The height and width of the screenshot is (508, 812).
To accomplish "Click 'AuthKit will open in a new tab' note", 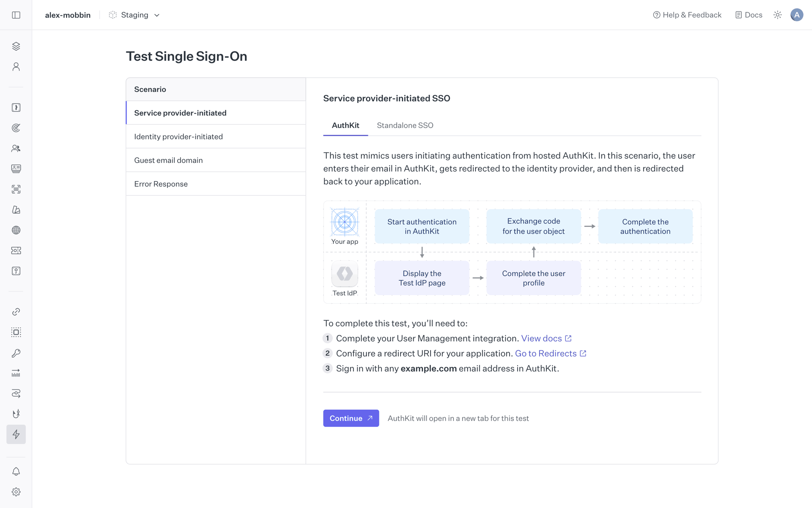I will pos(458,418).
